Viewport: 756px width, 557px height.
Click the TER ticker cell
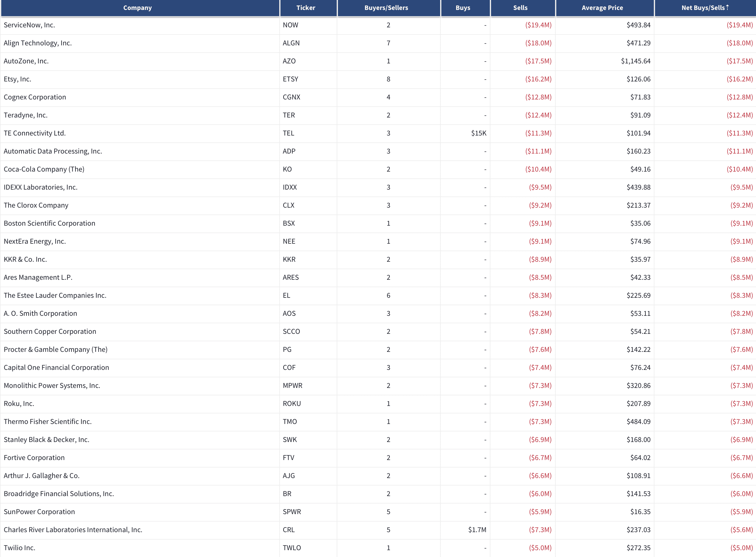coord(289,115)
